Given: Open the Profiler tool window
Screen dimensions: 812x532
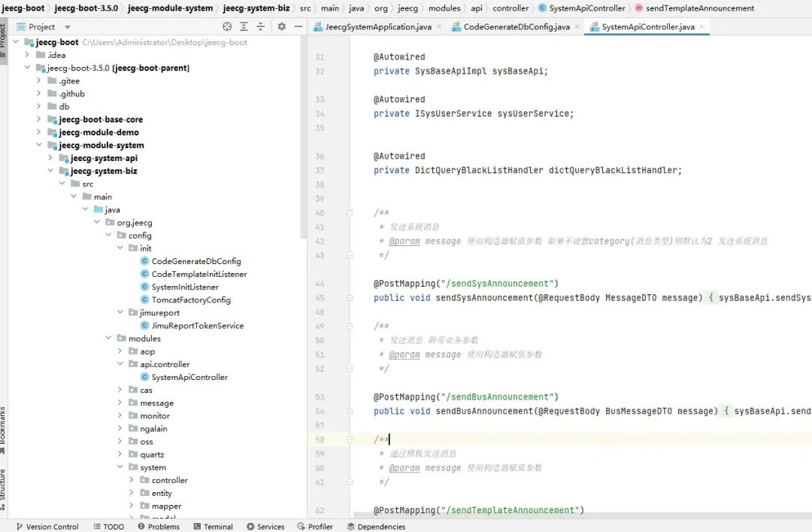Looking at the screenshot, I should coord(315,526).
